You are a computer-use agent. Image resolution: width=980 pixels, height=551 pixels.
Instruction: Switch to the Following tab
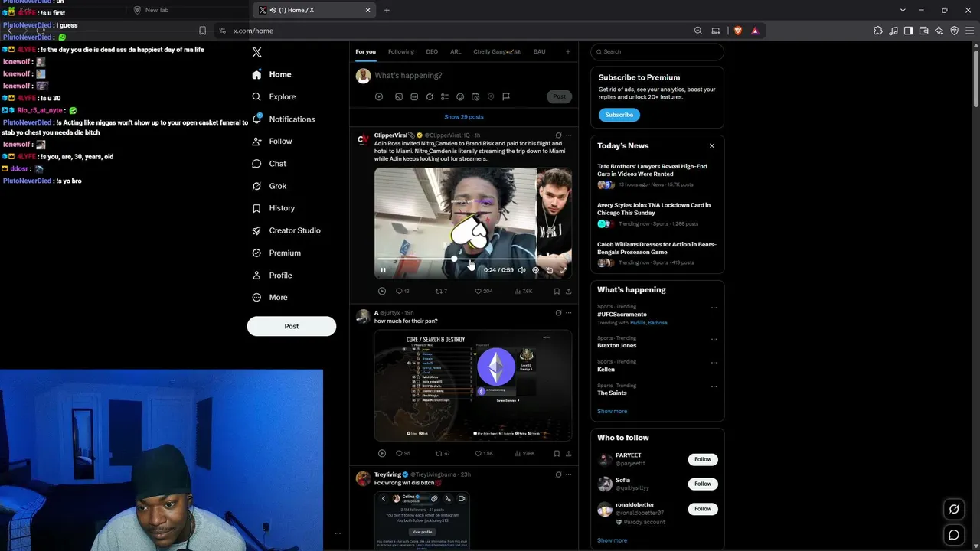pyautogui.click(x=401, y=52)
